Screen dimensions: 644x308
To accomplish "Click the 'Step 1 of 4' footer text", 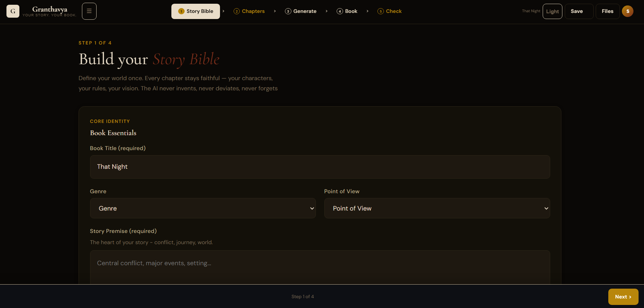I will [x=303, y=296].
